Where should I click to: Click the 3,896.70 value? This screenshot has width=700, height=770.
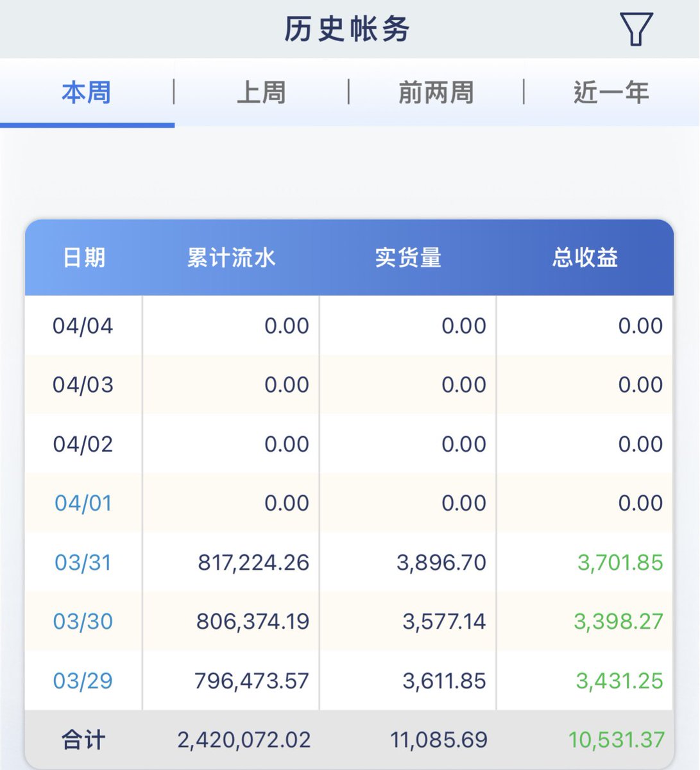click(x=441, y=563)
